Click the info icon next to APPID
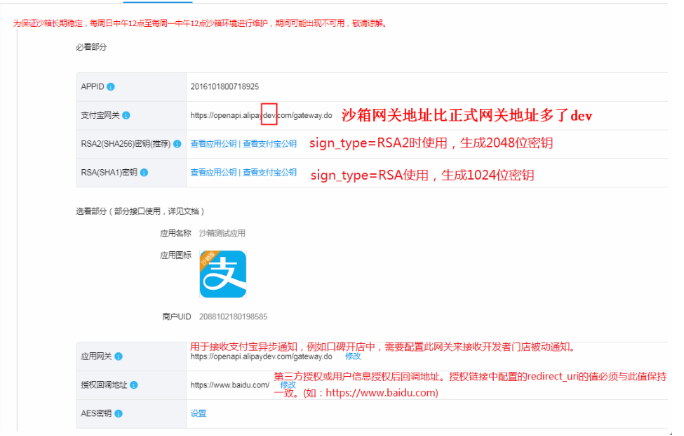 111,87
